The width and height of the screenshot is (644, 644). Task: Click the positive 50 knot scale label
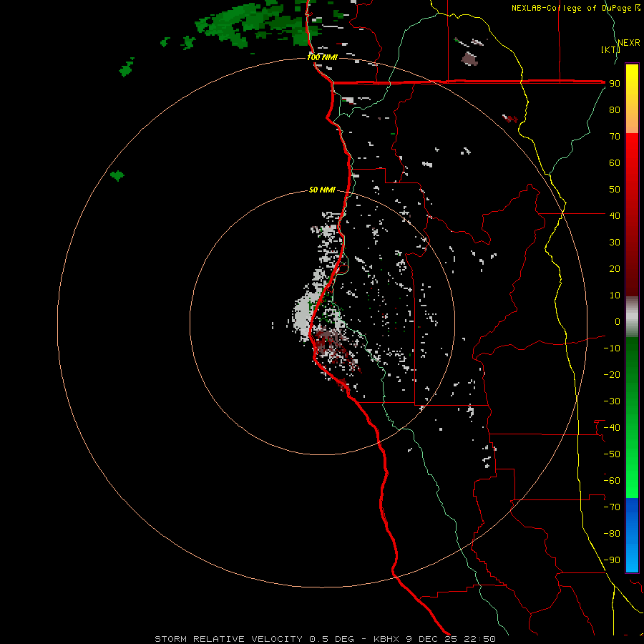(x=615, y=190)
